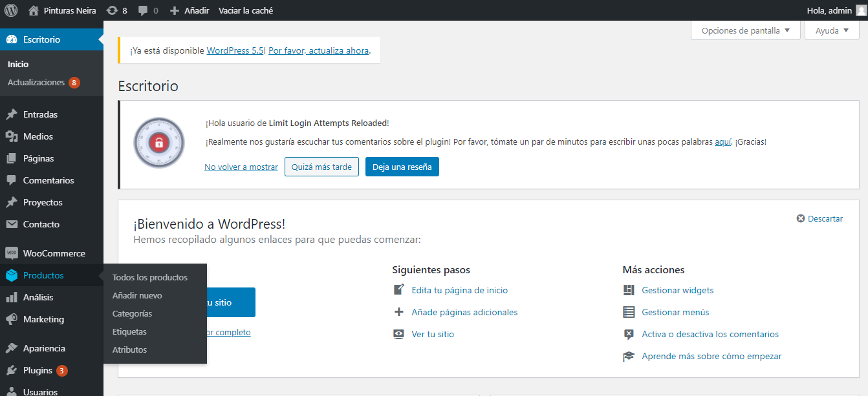Dismiss the welcome panel with Descartar
Viewport: 868px width, 396px height.
click(x=819, y=218)
